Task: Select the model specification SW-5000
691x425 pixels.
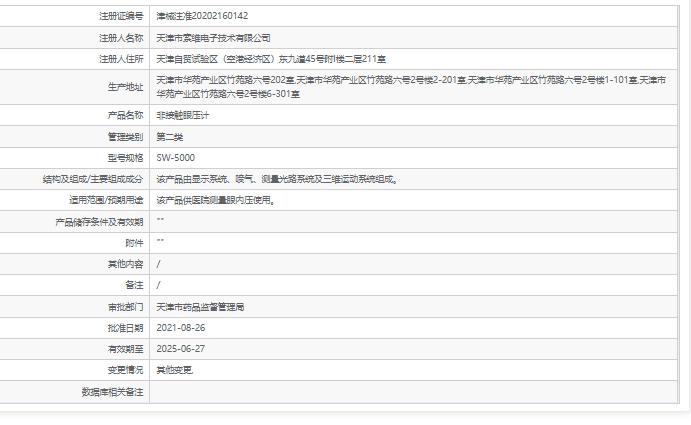Action: pos(176,158)
